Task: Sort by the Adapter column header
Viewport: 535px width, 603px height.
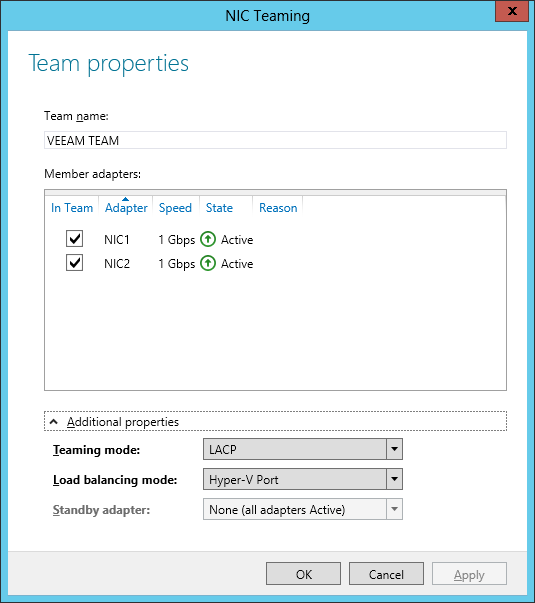Action: [126, 208]
